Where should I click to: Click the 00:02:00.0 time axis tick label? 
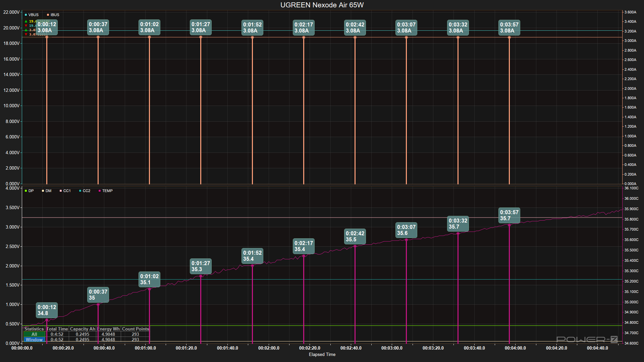[x=269, y=348]
